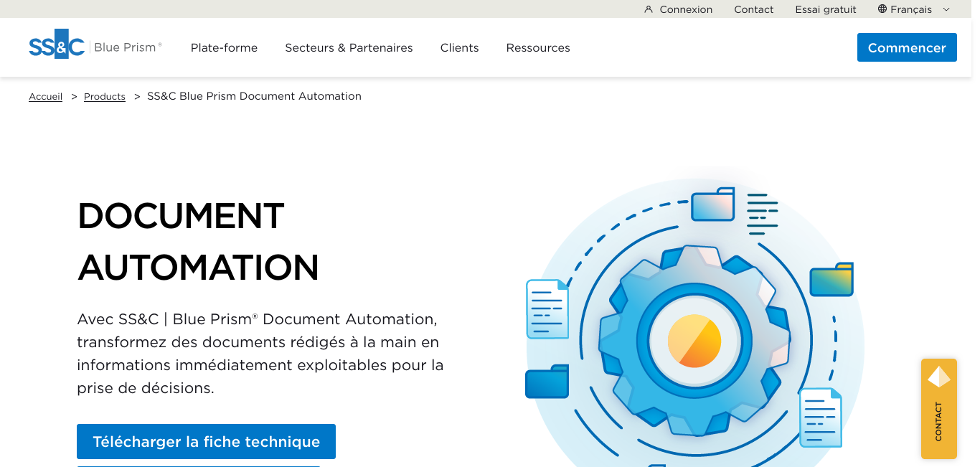Click the SS&C Blue Prism logo
Screen dimensions: 980x467
95,45
